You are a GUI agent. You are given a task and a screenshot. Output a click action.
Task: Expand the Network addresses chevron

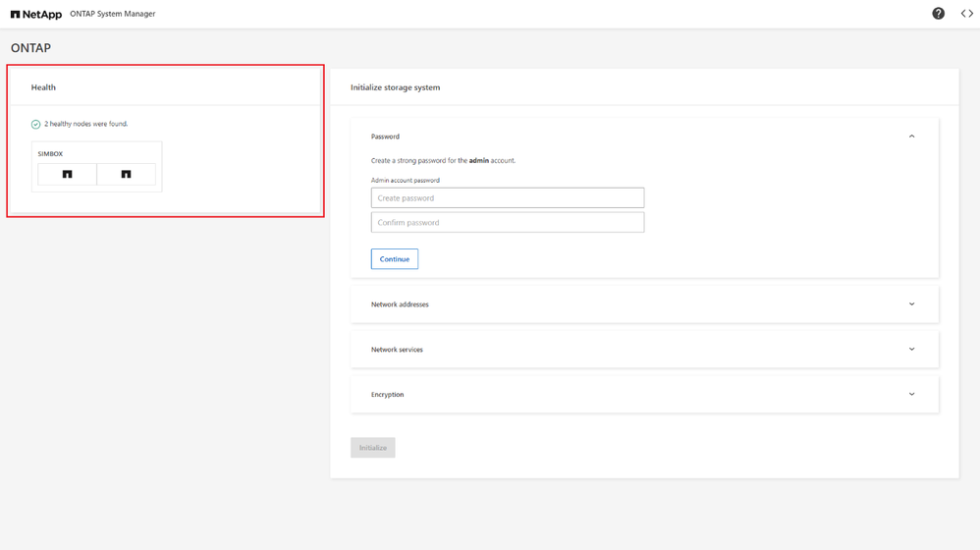coord(911,304)
